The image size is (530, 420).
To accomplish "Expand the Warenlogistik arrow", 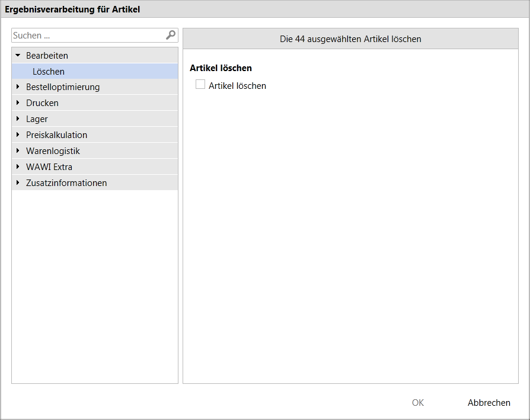I will tap(18, 150).
